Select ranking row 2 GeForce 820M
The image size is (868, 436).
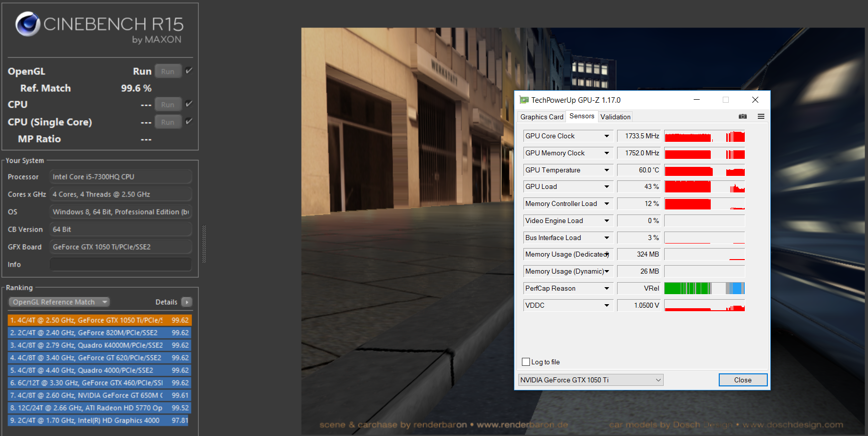[99, 333]
